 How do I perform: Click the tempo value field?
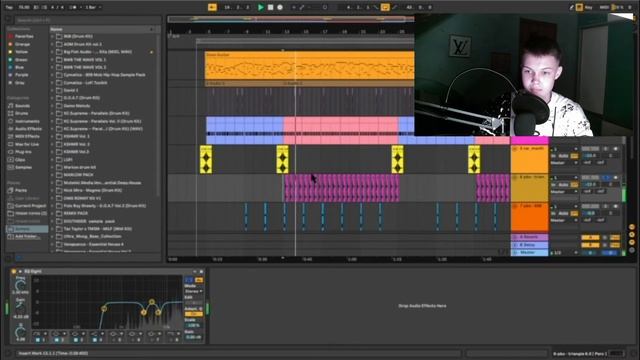24,7
